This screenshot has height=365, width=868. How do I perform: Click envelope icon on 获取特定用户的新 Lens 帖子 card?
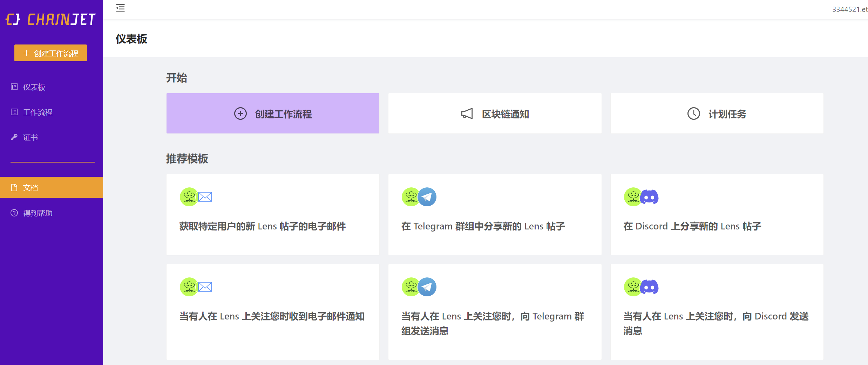coord(205,197)
